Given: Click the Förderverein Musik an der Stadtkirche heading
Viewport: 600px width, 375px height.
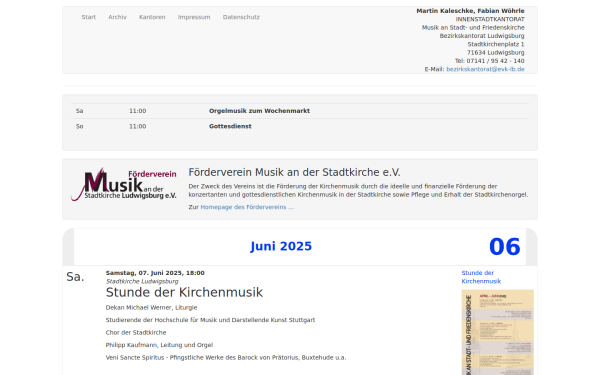Looking at the screenshot, I should point(294,173).
